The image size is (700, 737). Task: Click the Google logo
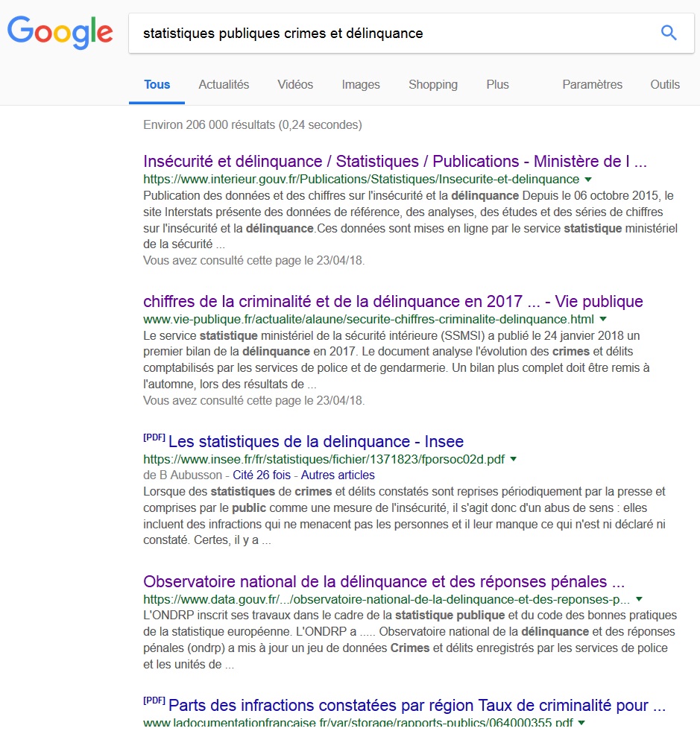click(x=60, y=32)
